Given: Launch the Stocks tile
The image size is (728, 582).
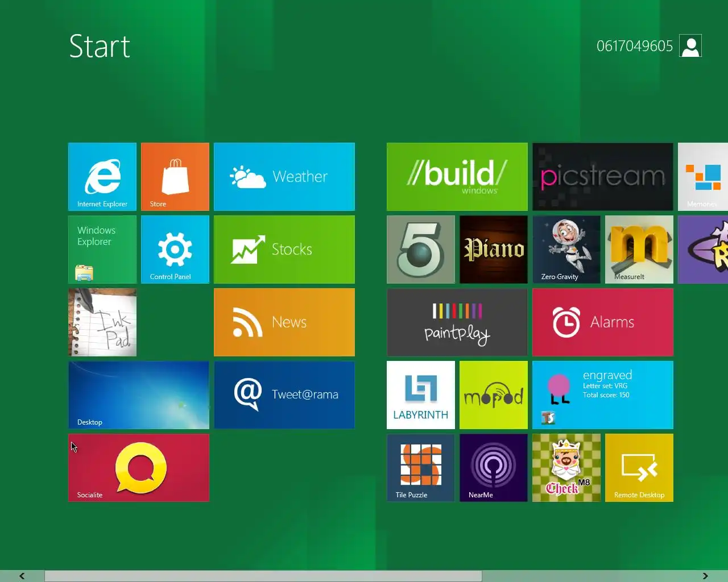Looking at the screenshot, I should 284,250.
